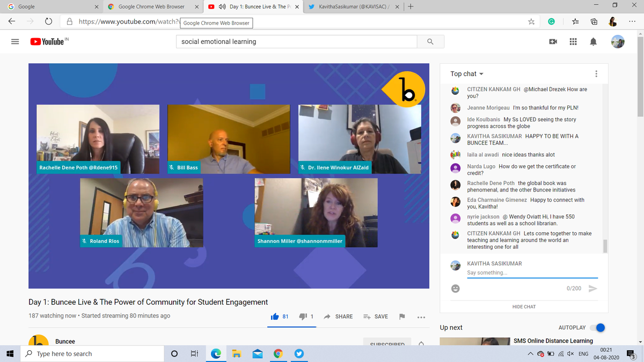Like the video with the thumbs-up icon

point(275,316)
